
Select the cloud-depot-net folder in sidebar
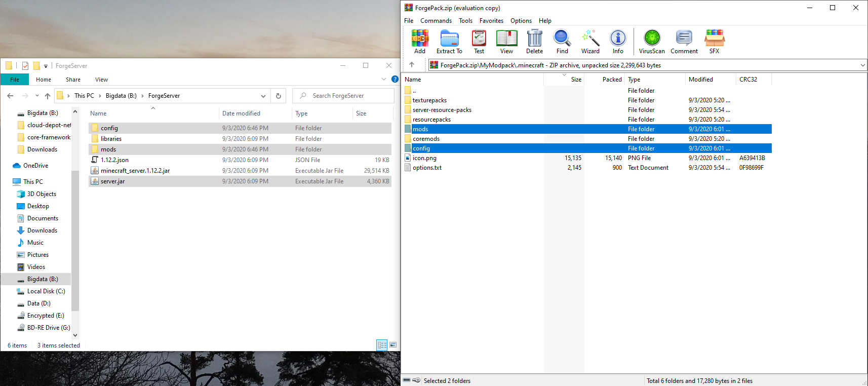pos(49,125)
